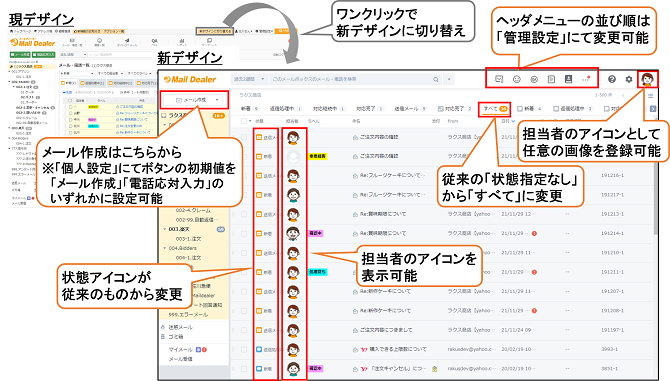Open the document page header icon

click(551, 79)
